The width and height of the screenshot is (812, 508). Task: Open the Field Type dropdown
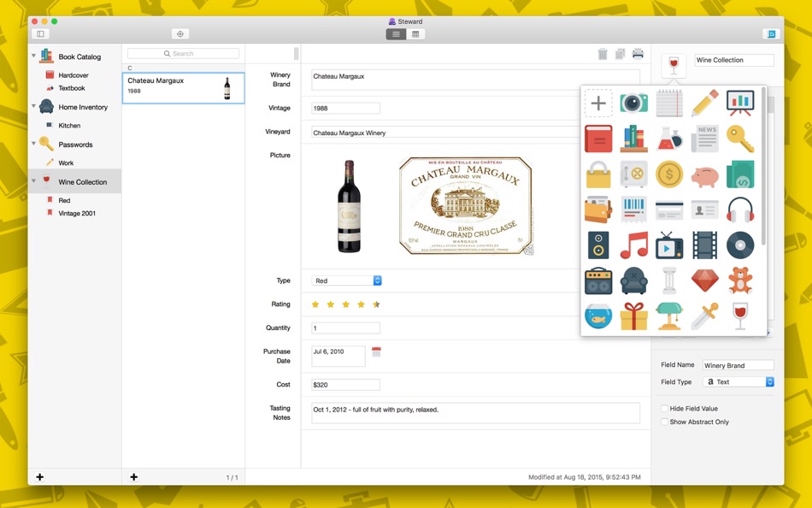pos(738,381)
